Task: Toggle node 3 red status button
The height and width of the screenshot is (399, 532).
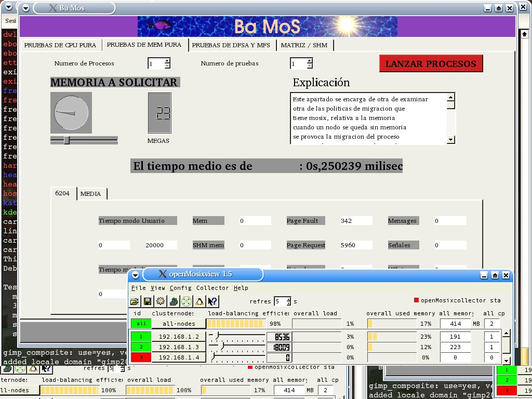Action: (x=141, y=357)
